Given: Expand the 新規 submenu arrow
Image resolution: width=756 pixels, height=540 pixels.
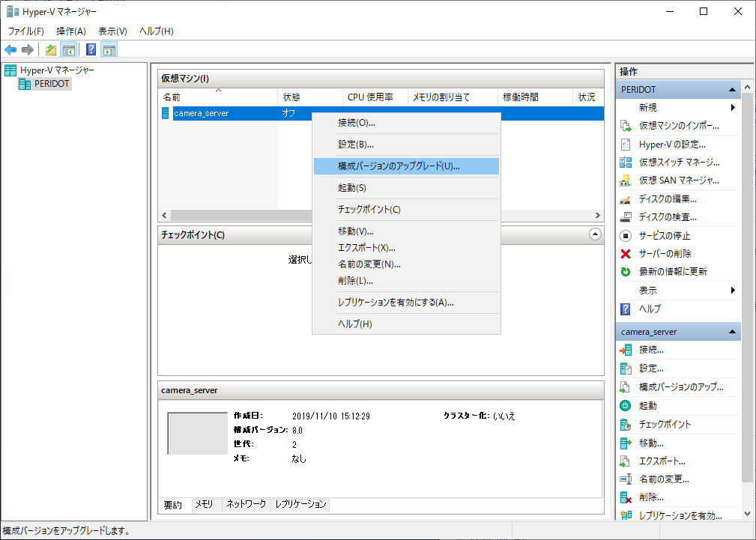Looking at the screenshot, I should (x=733, y=108).
